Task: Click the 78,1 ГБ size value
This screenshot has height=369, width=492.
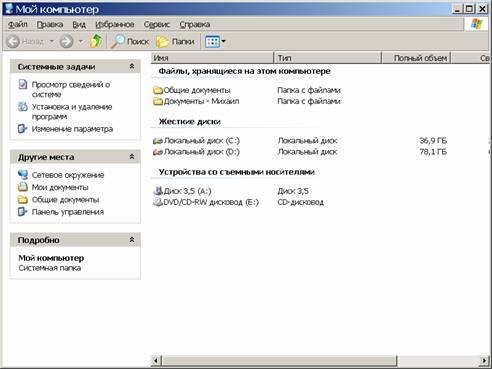Action: 433,152
